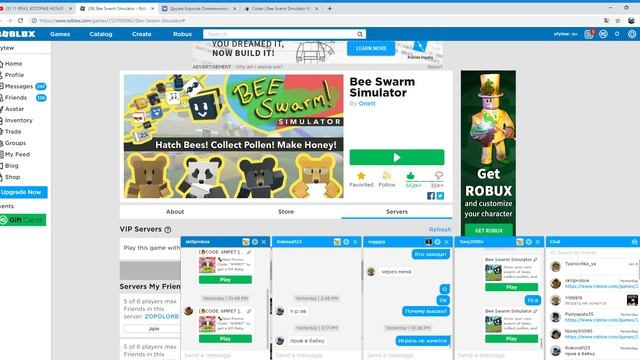Open settings gear in Kokoval123 chat window

coord(346,242)
